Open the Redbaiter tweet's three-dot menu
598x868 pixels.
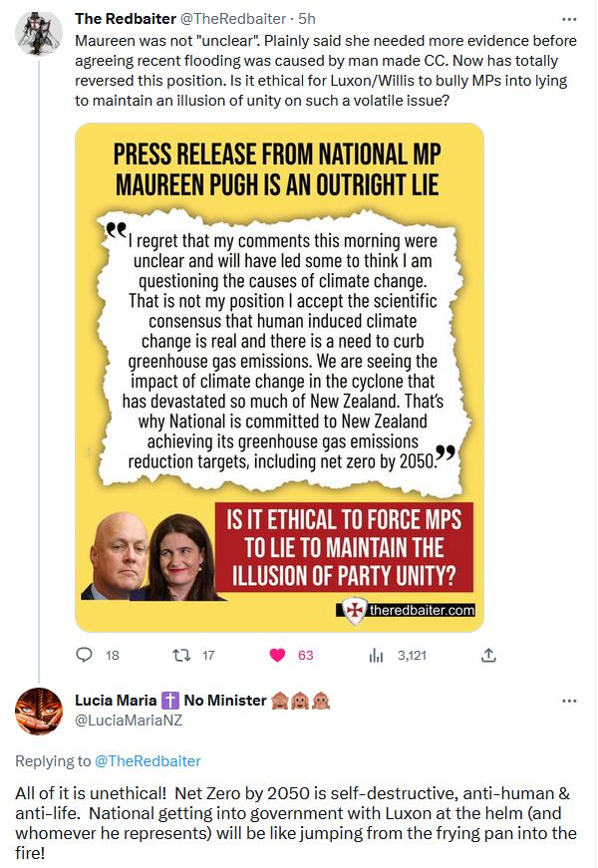point(569,19)
